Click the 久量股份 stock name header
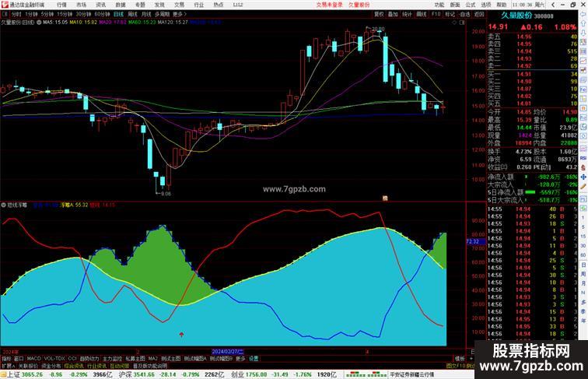The image size is (588, 379). click(x=516, y=16)
